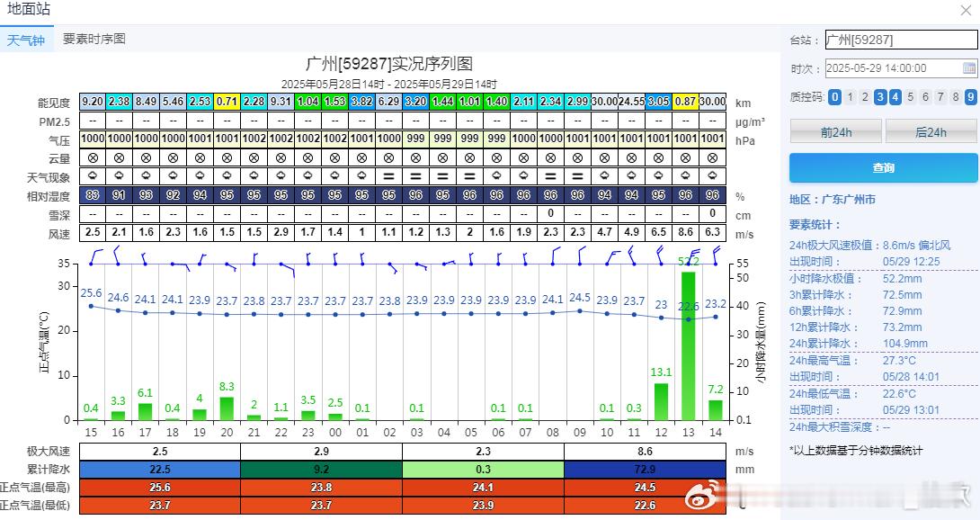Select the 13.1 rainfall bar at hour 12
The width and height of the screenshot is (980, 520).
click(661, 402)
